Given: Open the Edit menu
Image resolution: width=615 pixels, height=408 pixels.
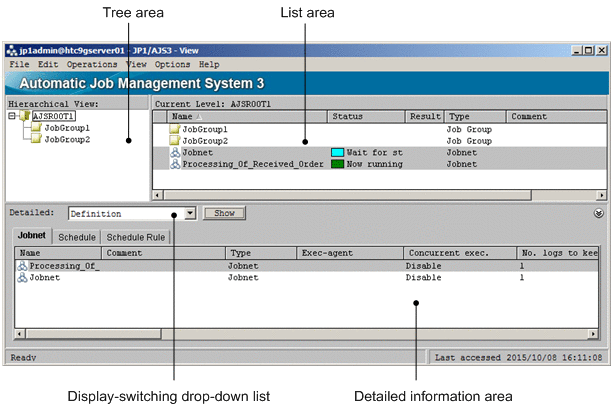Looking at the screenshot, I should click(x=48, y=64).
